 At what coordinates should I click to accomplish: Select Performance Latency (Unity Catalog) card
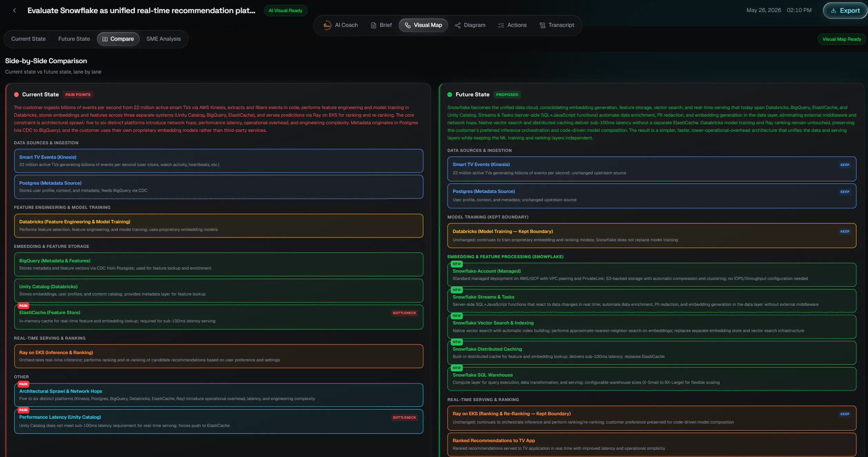click(x=219, y=421)
